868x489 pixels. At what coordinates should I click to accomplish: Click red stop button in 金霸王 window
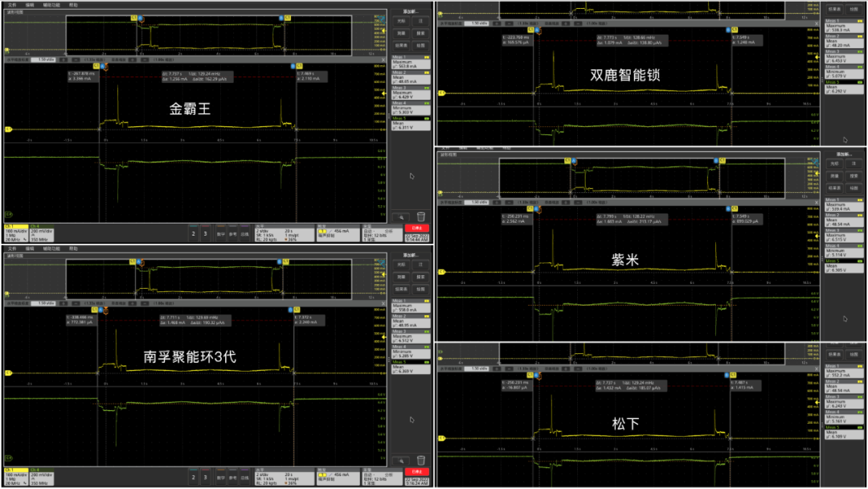click(x=417, y=228)
